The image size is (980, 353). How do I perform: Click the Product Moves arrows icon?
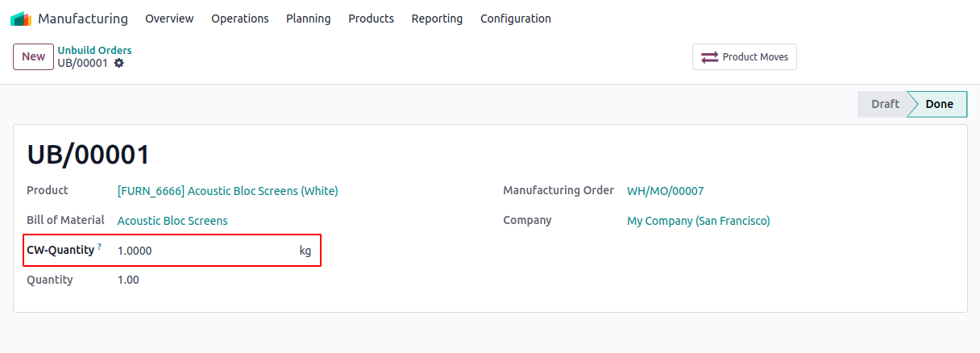click(709, 57)
